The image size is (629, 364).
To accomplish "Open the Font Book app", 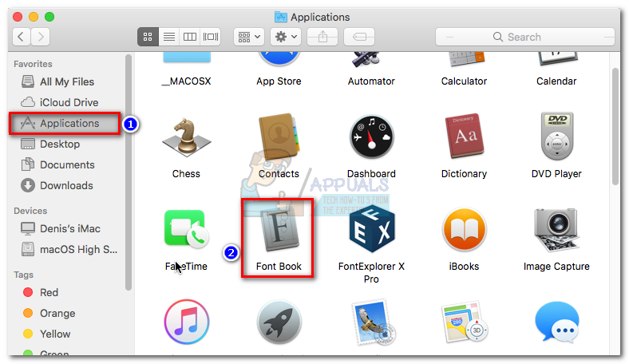I will click(279, 228).
